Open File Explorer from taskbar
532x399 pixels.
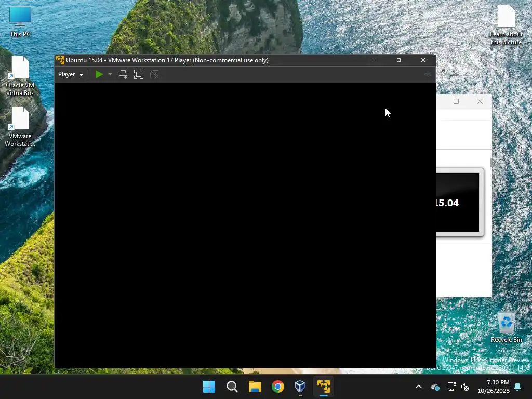point(255,387)
